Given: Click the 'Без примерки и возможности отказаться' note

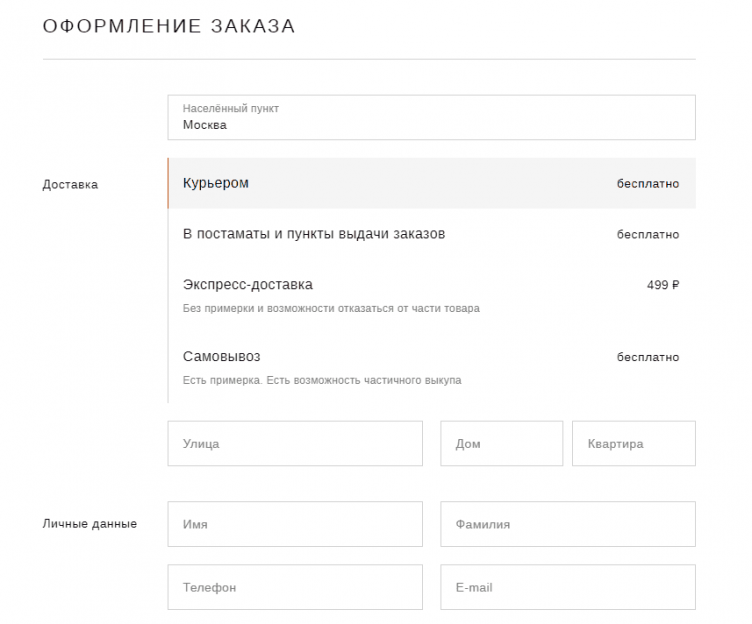Looking at the screenshot, I should (331, 308).
